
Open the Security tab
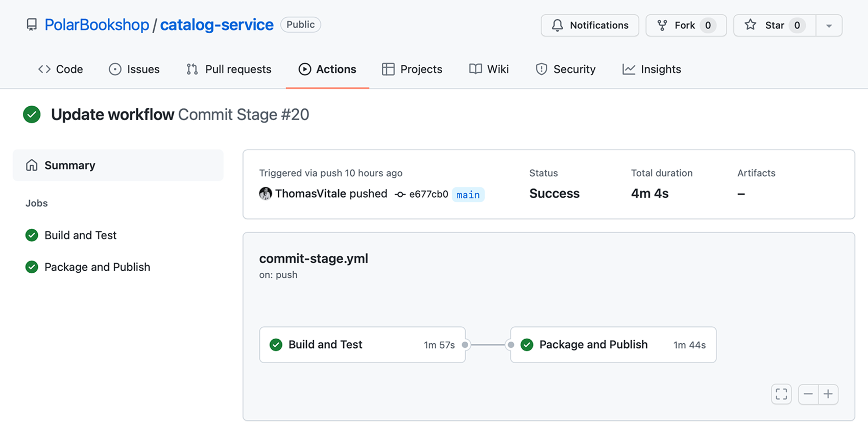565,69
